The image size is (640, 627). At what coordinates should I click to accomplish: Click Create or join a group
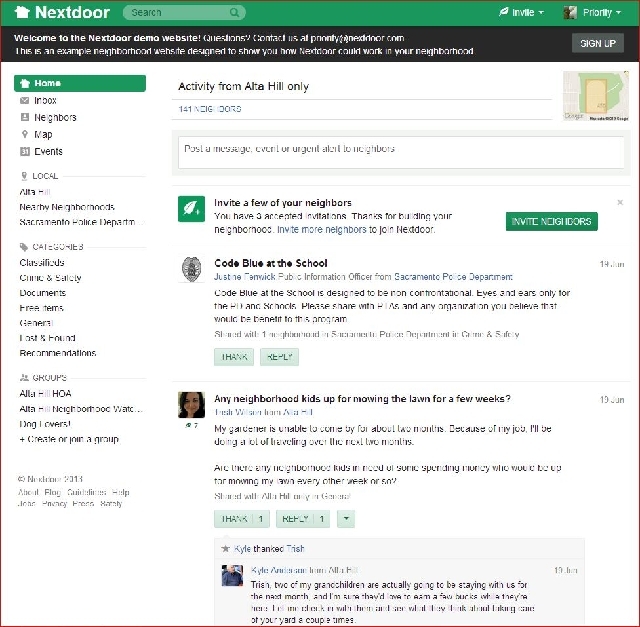pos(69,439)
